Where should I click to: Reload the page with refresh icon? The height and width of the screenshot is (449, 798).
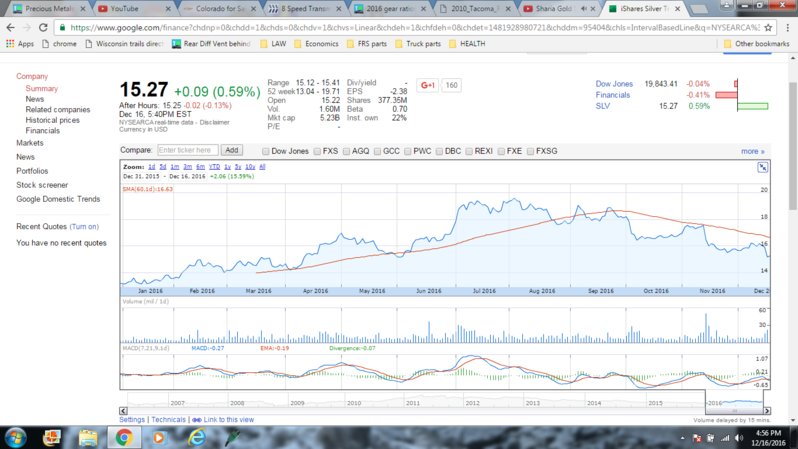(43, 27)
